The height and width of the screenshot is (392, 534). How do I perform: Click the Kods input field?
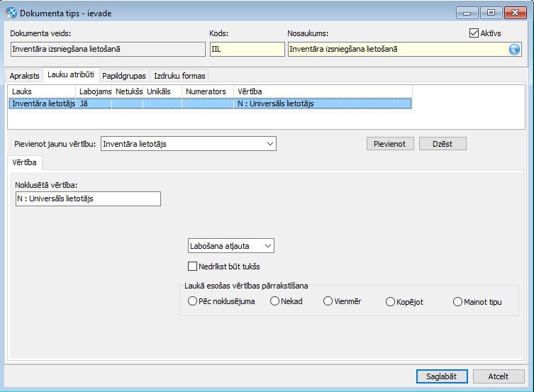[x=247, y=49]
